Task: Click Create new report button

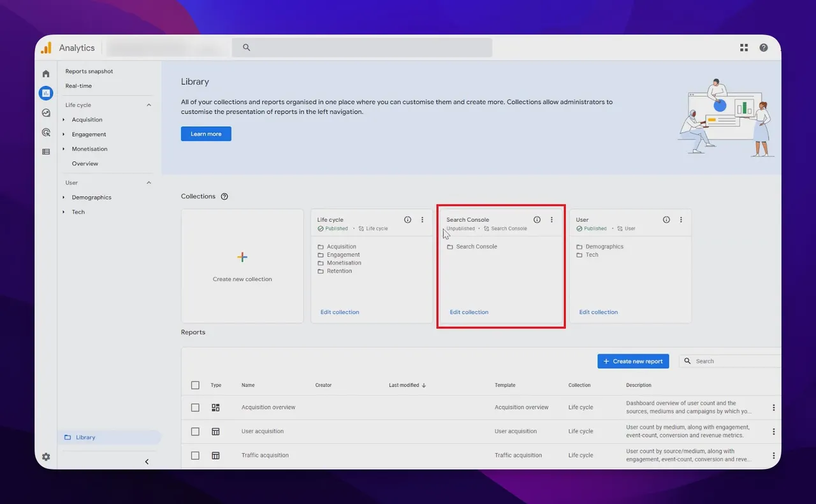Action: click(x=633, y=361)
